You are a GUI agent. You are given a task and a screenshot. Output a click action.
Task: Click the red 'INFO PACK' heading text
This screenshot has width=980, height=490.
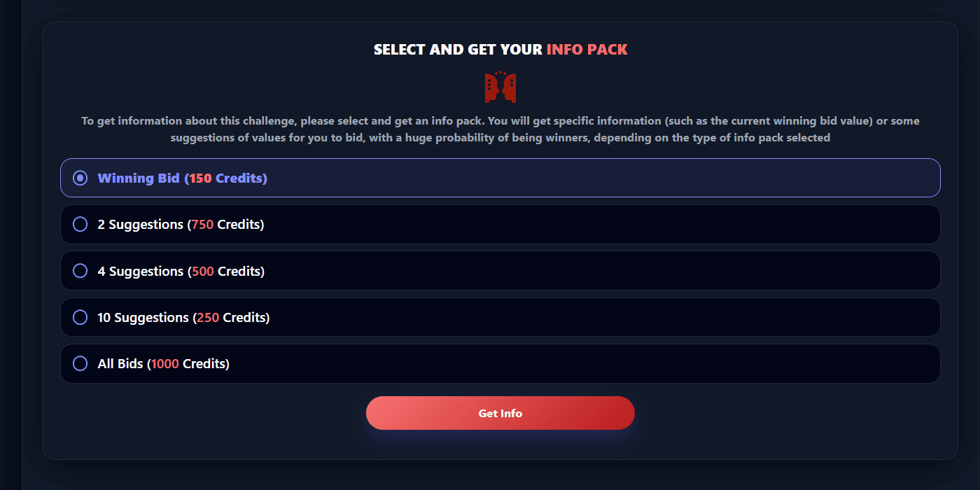(587, 50)
